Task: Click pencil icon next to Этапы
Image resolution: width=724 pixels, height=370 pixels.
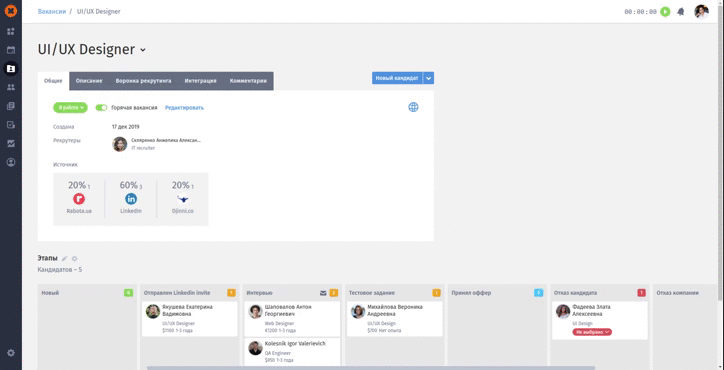Action: tap(65, 259)
